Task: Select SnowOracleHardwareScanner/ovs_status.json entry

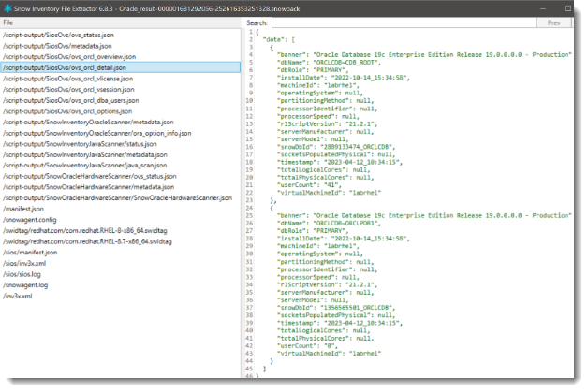Action: click(90, 176)
